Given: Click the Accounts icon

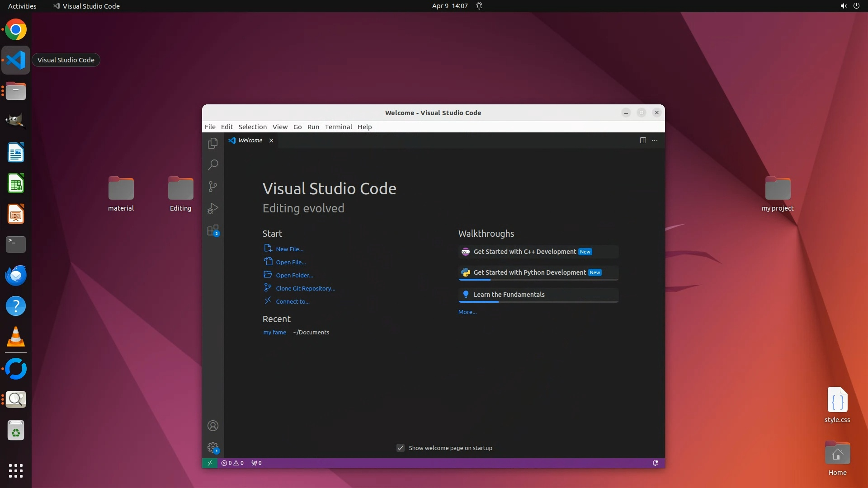Looking at the screenshot, I should (213, 426).
